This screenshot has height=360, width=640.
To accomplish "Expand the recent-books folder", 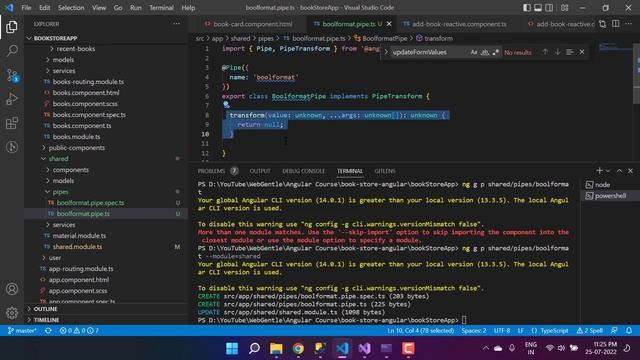I will (76, 49).
